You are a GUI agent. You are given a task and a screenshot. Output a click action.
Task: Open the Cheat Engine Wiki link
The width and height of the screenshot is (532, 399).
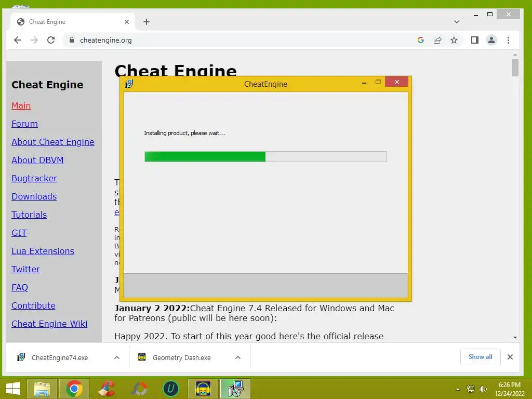tap(49, 324)
